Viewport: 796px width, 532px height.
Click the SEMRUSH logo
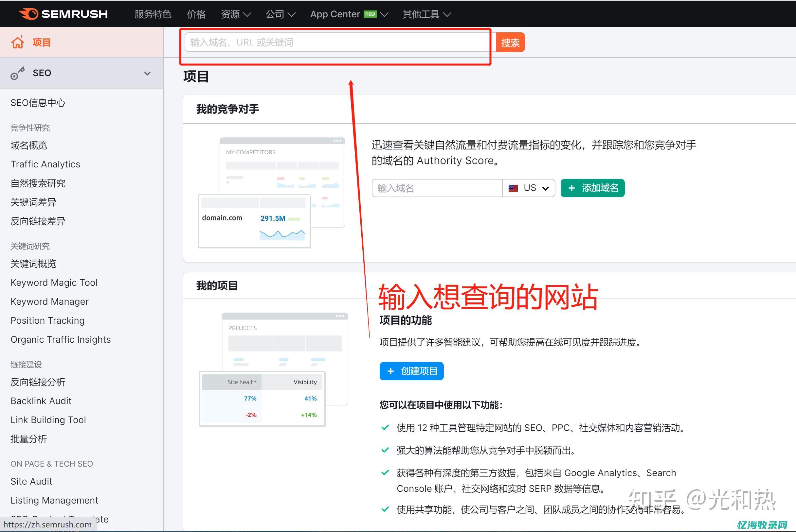pos(64,14)
